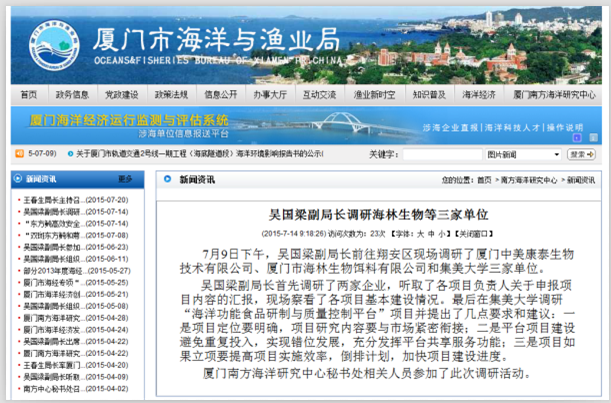Select 办事大厅 in the navigation bar

tap(270, 95)
